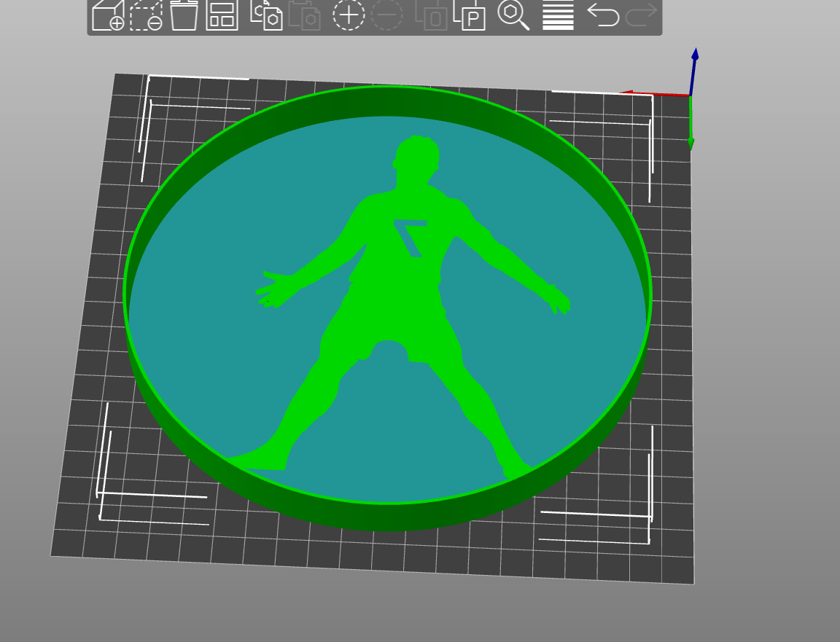Click the greyed-out Split to objects icon

pyautogui.click(x=431, y=15)
